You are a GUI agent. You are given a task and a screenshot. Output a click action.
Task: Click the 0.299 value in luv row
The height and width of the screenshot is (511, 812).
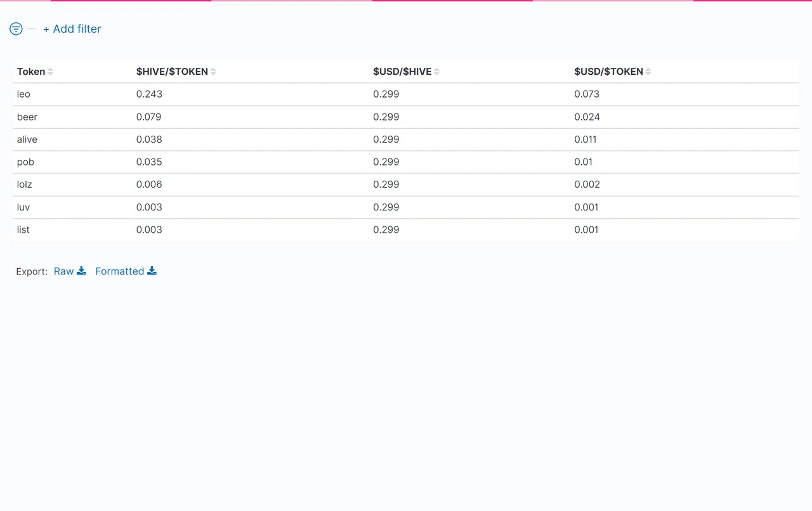[386, 207]
